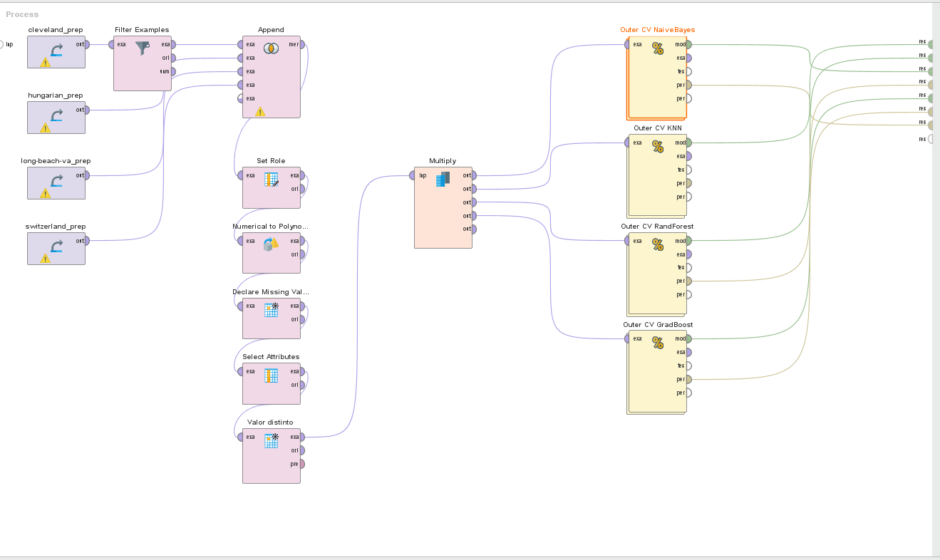Click the Outer CV NaiveBayes percent icon

click(x=657, y=48)
